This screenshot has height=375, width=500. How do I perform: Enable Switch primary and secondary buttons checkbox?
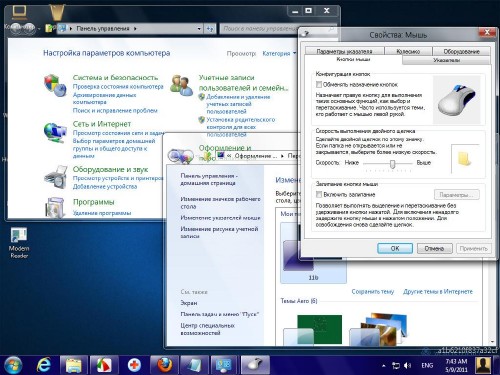coord(319,84)
